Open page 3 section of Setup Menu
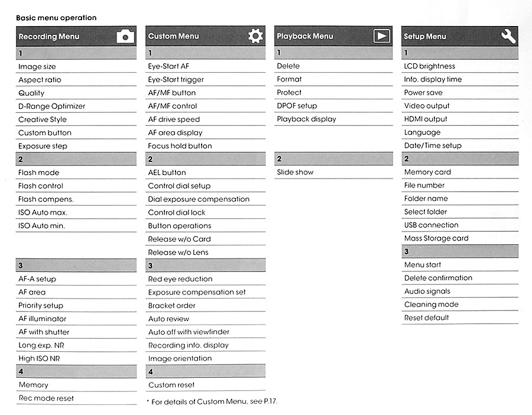 [x=460, y=251]
